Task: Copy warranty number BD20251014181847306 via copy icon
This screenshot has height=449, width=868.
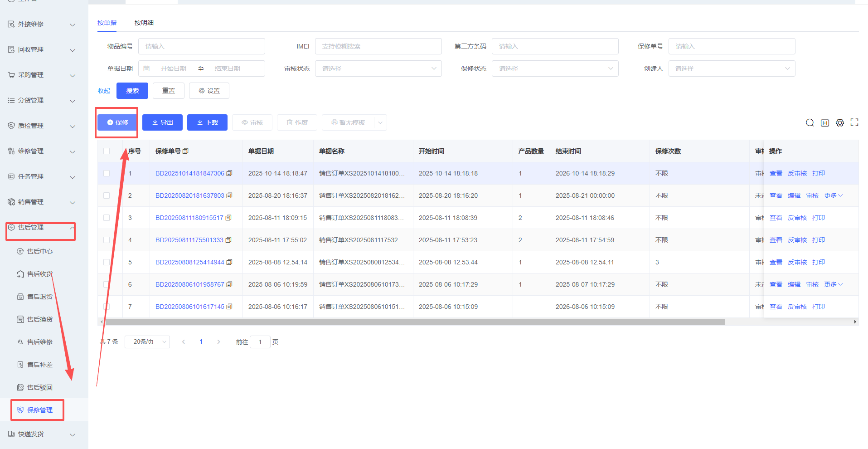Action: pos(229,173)
